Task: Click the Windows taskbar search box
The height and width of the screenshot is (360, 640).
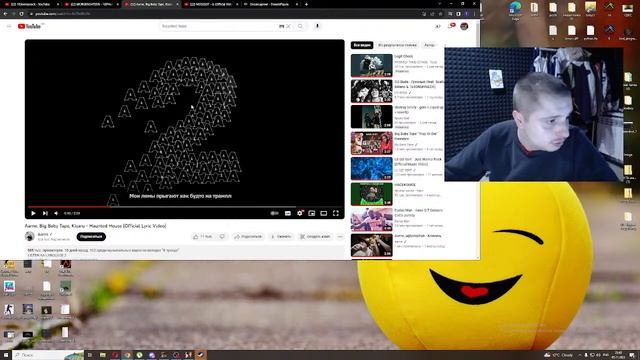Action: click(x=48, y=355)
